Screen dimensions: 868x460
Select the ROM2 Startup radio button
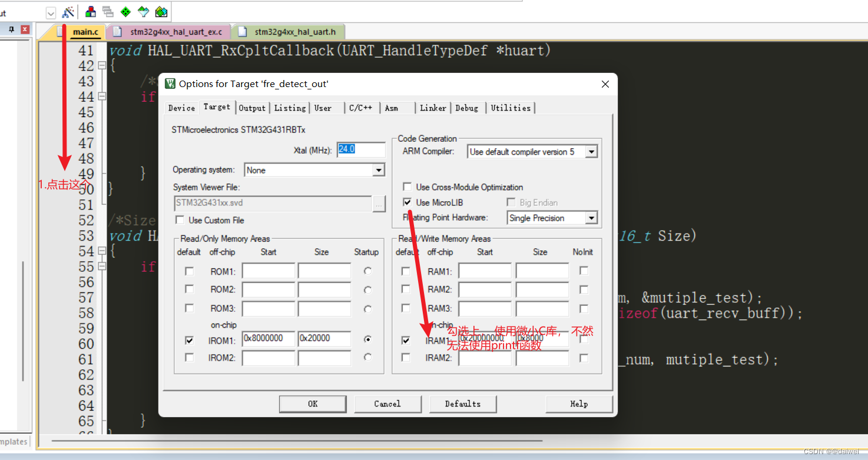368,289
